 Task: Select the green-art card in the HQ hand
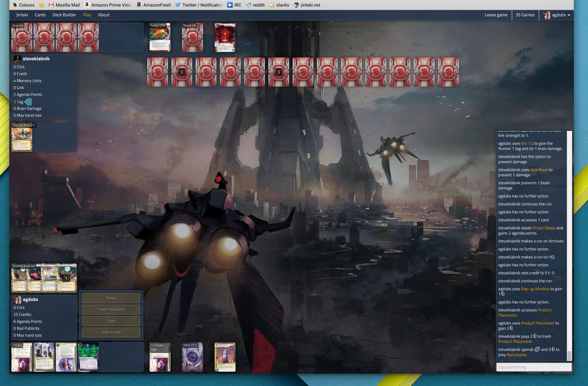click(89, 357)
